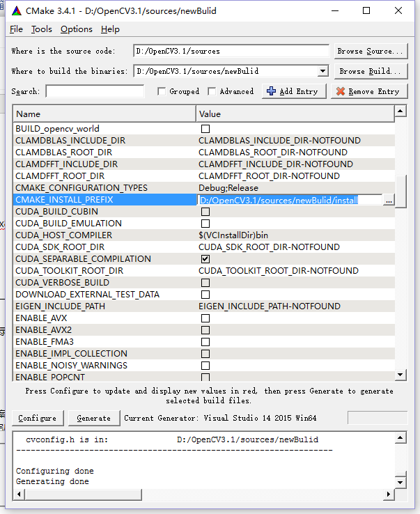Click the CMake triangle logo icon
Image resolution: width=420 pixels, height=514 pixels.
point(17,11)
